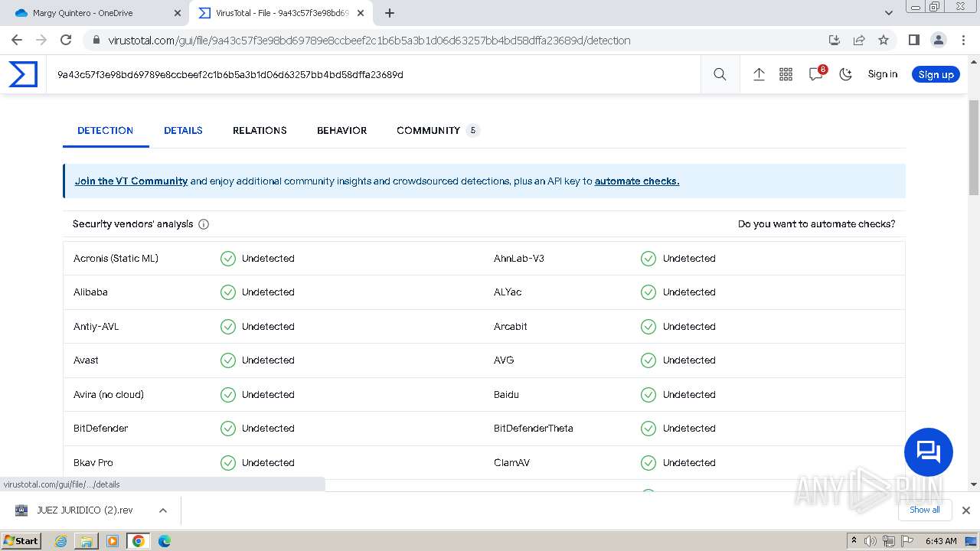Click the VirusTotal sigma logo
The width and height of the screenshot is (980, 551).
coord(23,74)
